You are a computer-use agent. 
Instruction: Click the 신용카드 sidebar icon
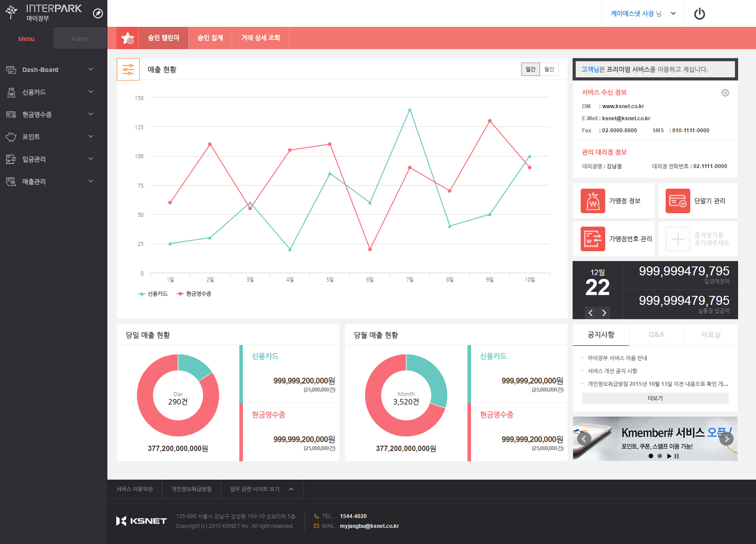[x=11, y=92]
